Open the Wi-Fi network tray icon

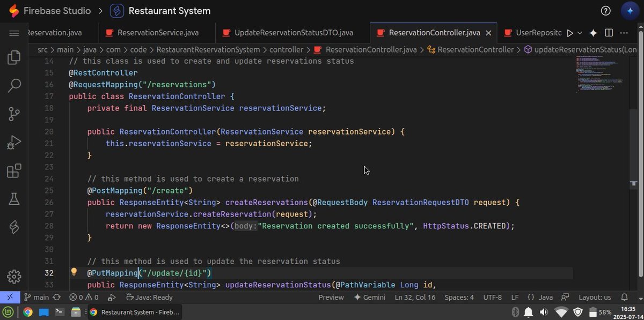(x=561, y=312)
